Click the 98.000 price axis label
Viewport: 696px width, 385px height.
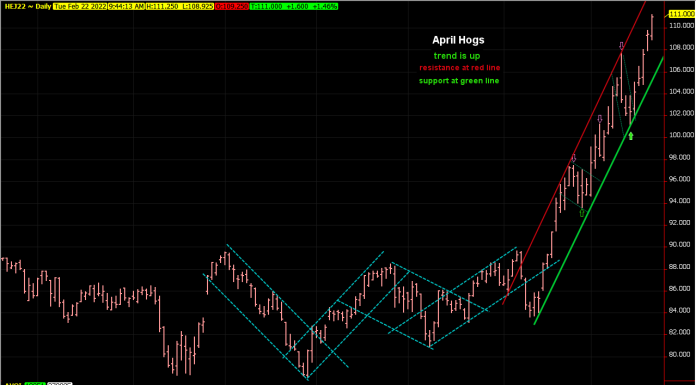(681, 157)
